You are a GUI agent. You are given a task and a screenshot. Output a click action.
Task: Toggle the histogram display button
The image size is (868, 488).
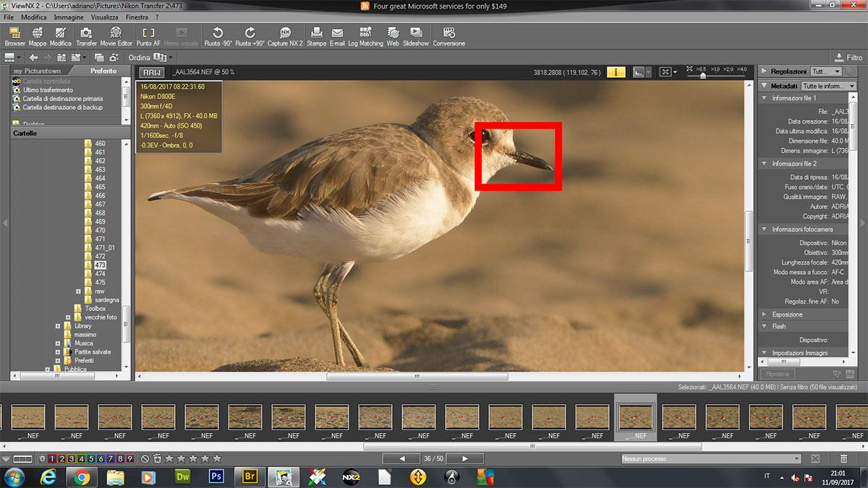tap(639, 72)
